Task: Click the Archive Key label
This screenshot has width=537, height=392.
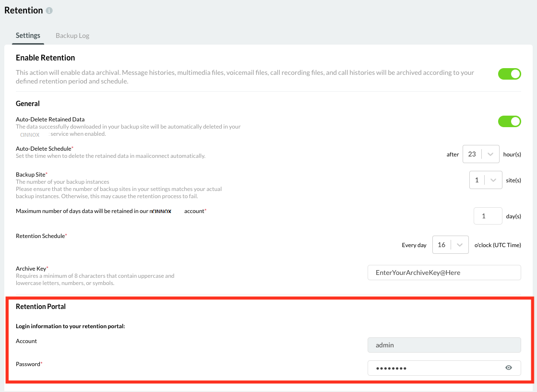Action: tap(32, 268)
